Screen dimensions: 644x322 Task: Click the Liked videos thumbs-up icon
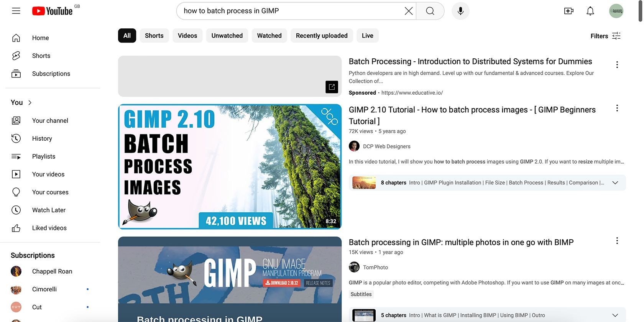click(x=16, y=228)
